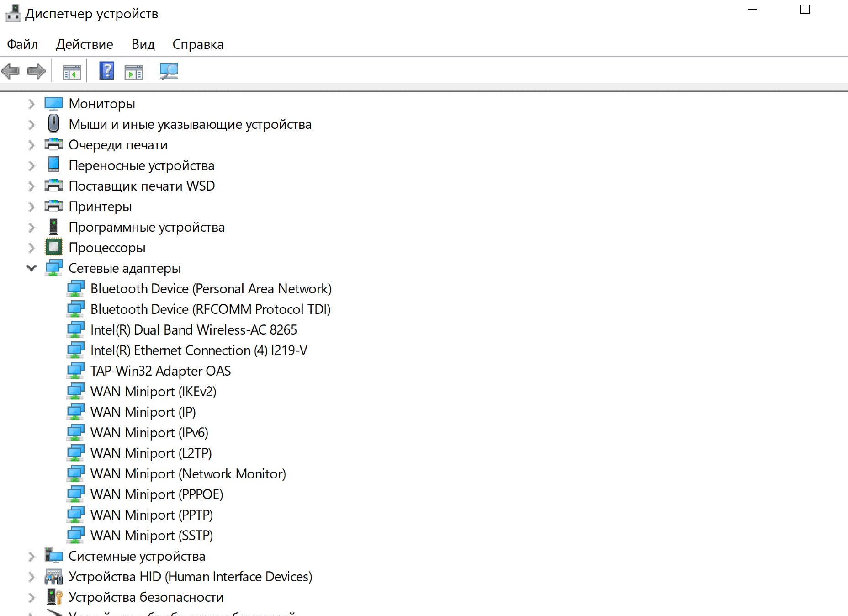Click the Forward arrow toolbar icon
This screenshot has height=616, width=848.
(37, 71)
